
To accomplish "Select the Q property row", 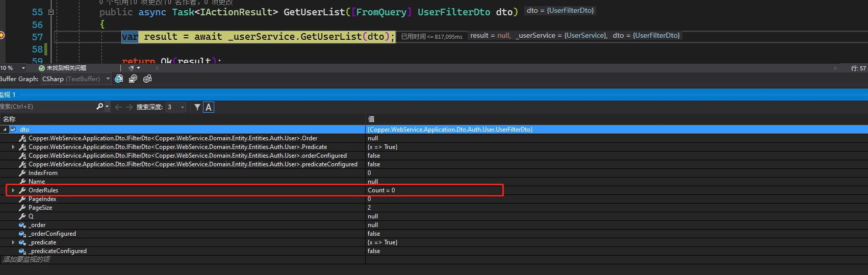I will [434, 216].
